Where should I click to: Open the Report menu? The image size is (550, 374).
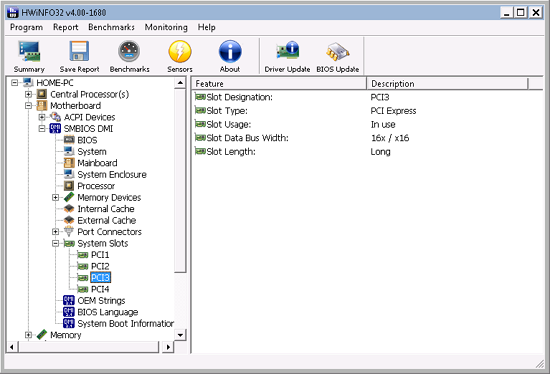[x=66, y=27]
